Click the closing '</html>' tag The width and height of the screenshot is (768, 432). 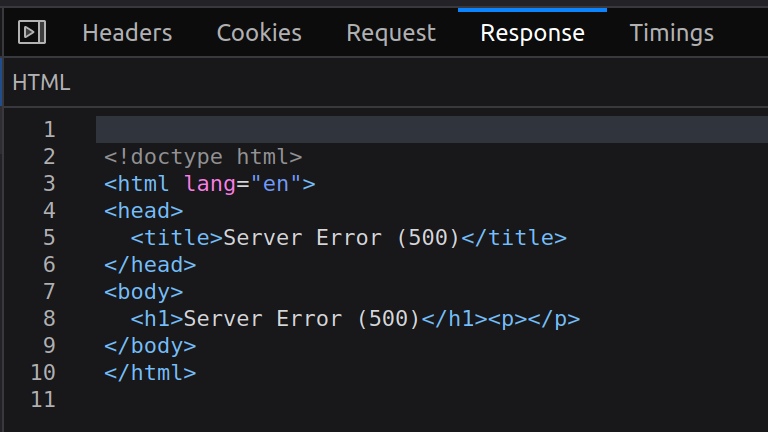[x=150, y=373]
